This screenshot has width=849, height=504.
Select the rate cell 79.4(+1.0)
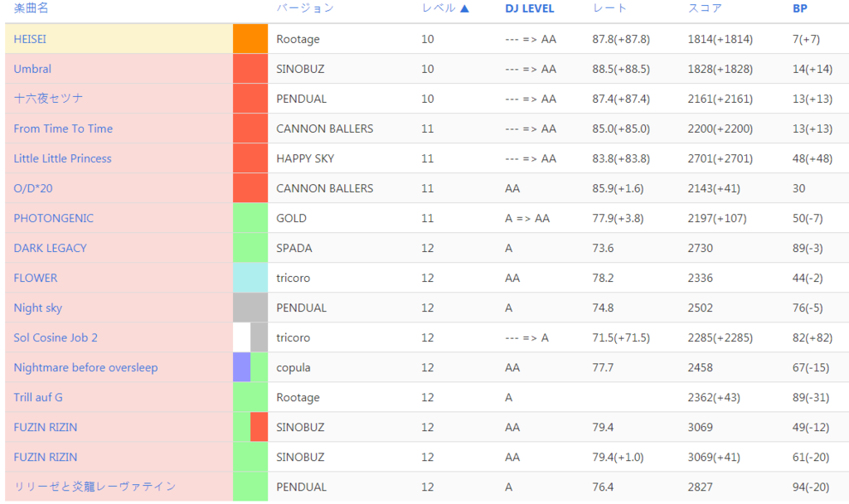click(x=618, y=457)
